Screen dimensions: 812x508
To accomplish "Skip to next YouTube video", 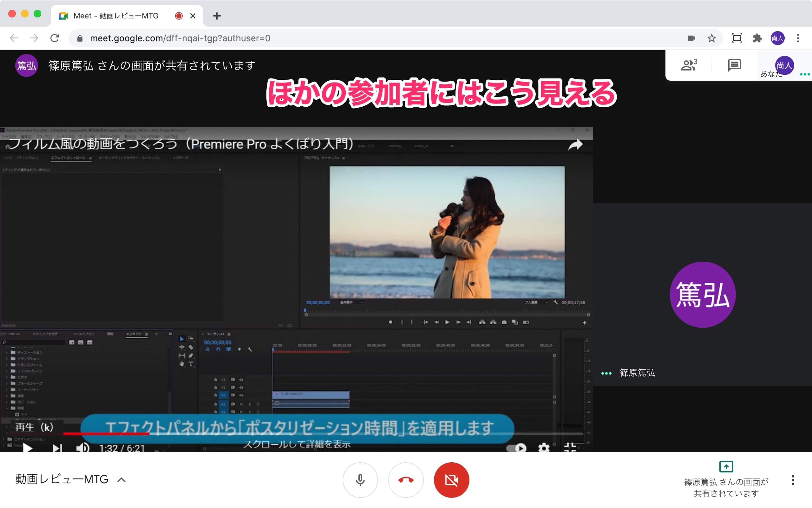I will pyautogui.click(x=57, y=448).
